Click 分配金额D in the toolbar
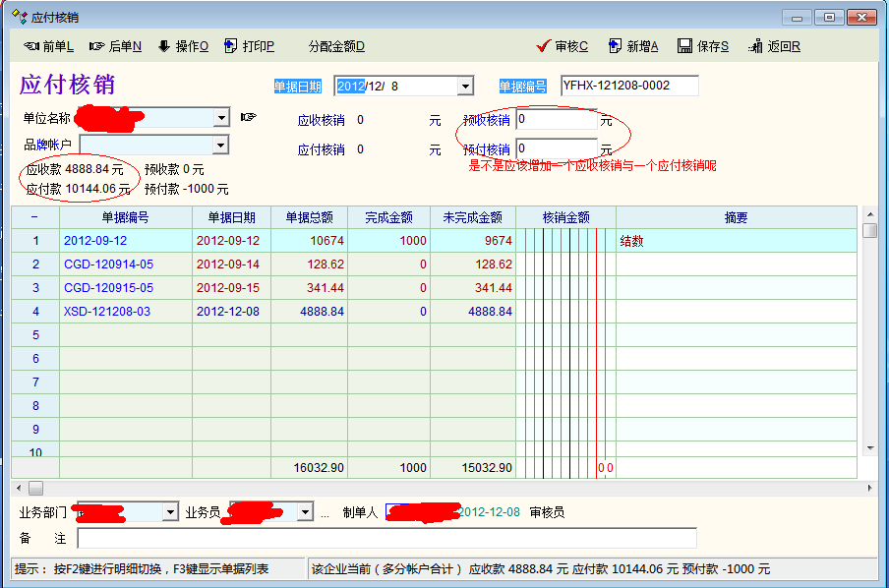The width and height of the screenshot is (889, 588). tap(335, 46)
